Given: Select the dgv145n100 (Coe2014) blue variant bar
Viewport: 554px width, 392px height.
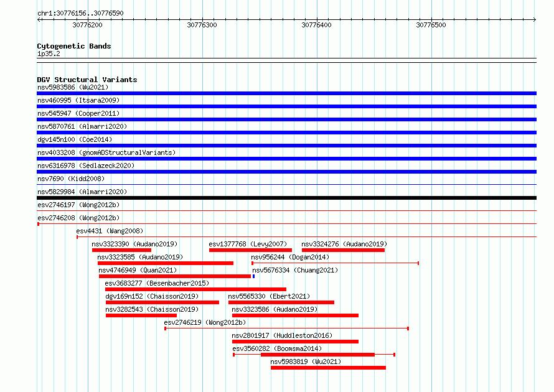Looking at the screenshot, I should coord(286,146).
